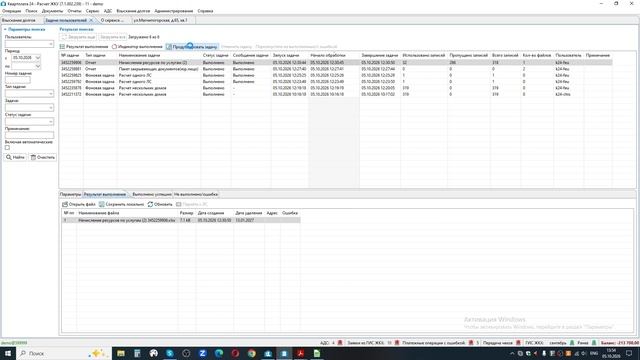The height and width of the screenshot is (360, 640).
Task: Open the Тип задачи dropdown
Action: coord(51,93)
